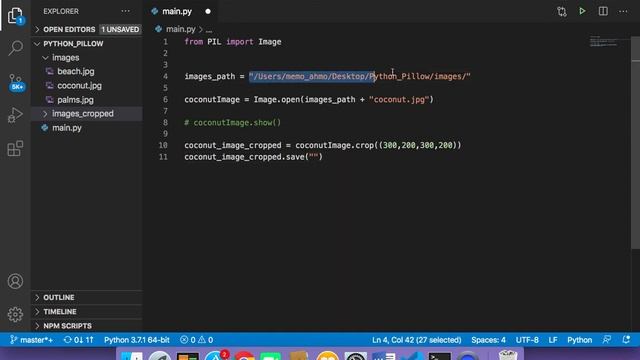
Task: Place cursor in 'from PIL import Image' line
Action: tap(233, 42)
